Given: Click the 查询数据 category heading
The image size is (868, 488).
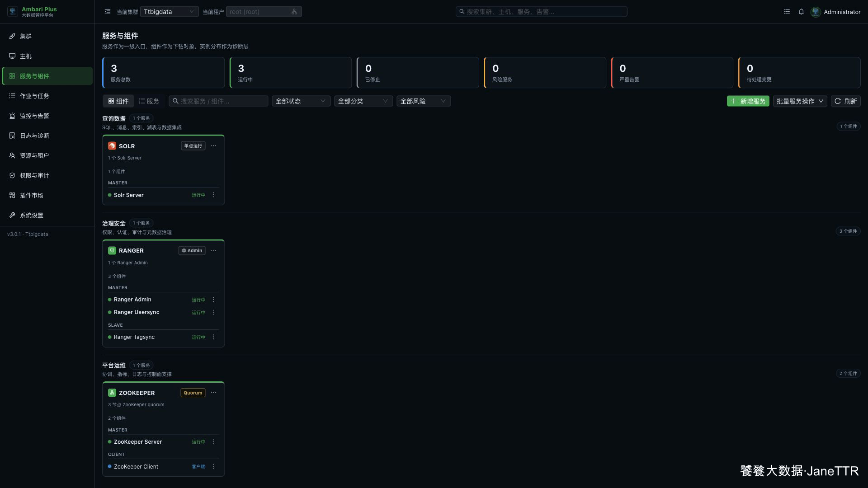Looking at the screenshot, I should click(114, 118).
